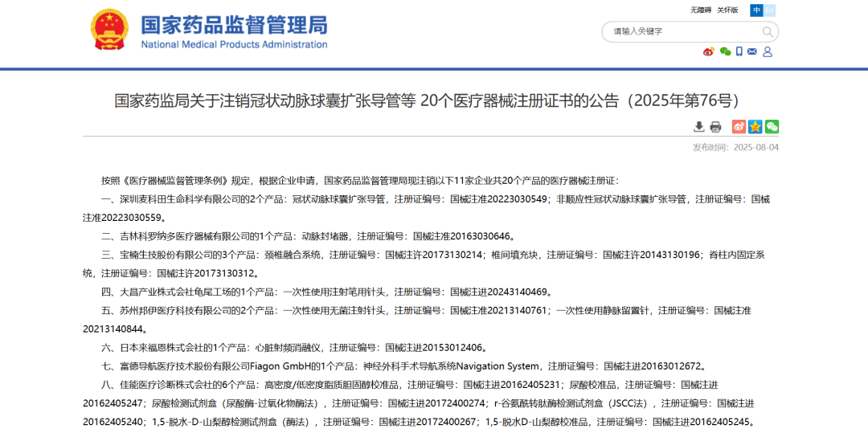Click registration number 国械注进20243140469
This screenshot has width=868, height=433.
tap(499, 292)
